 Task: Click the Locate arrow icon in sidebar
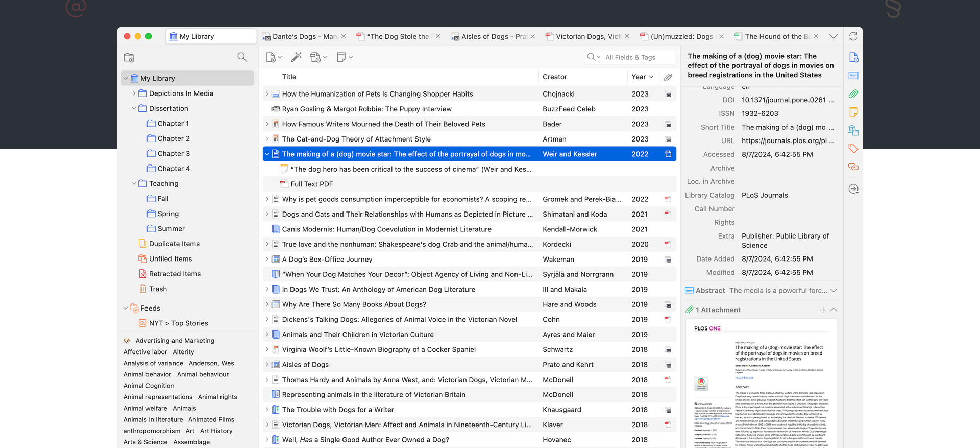pyautogui.click(x=853, y=189)
